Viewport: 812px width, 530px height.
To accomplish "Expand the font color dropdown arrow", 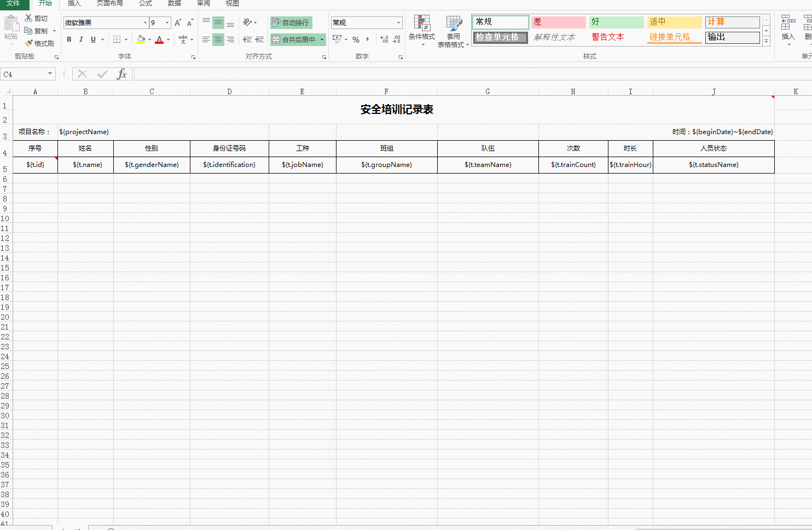I will tap(168, 39).
